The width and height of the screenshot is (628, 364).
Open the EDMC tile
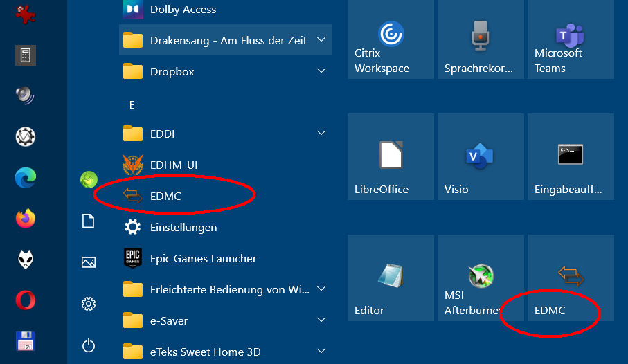(571, 278)
